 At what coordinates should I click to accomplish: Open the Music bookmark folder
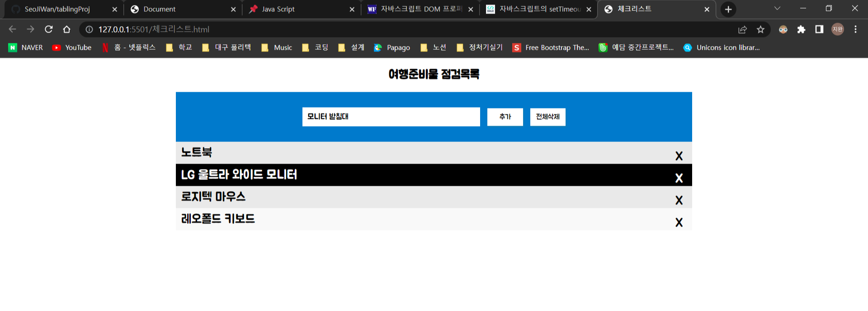[x=277, y=47]
